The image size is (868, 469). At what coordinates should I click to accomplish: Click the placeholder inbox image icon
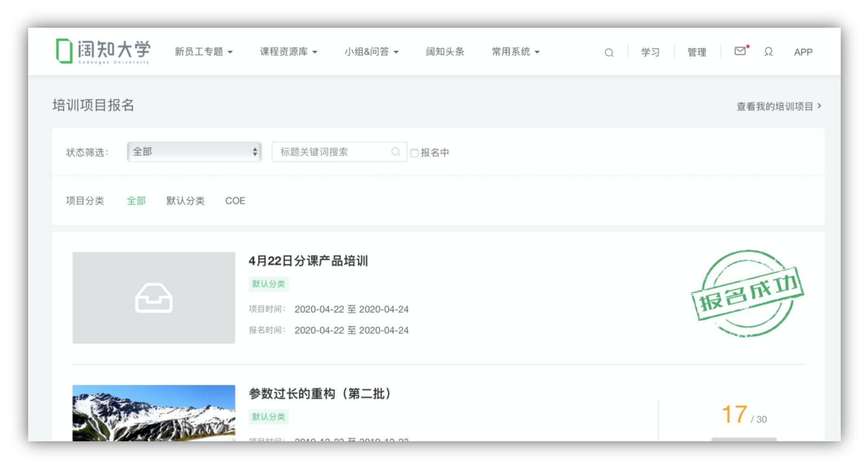pyautogui.click(x=154, y=297)
